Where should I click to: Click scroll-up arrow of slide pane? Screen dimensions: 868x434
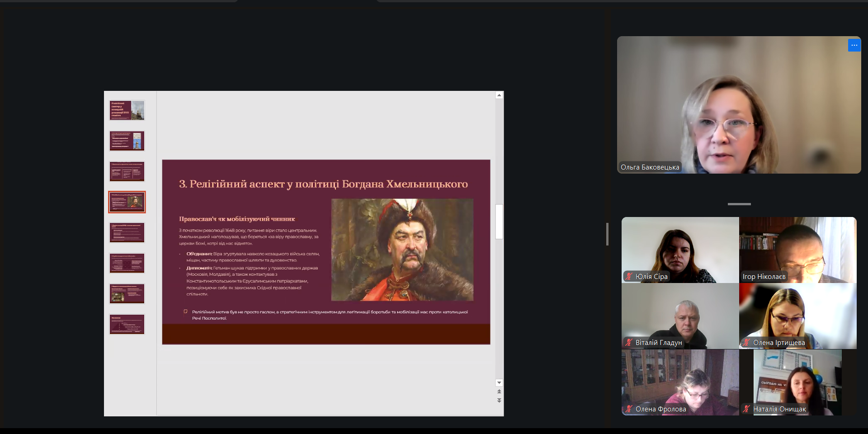pos(499,95)
